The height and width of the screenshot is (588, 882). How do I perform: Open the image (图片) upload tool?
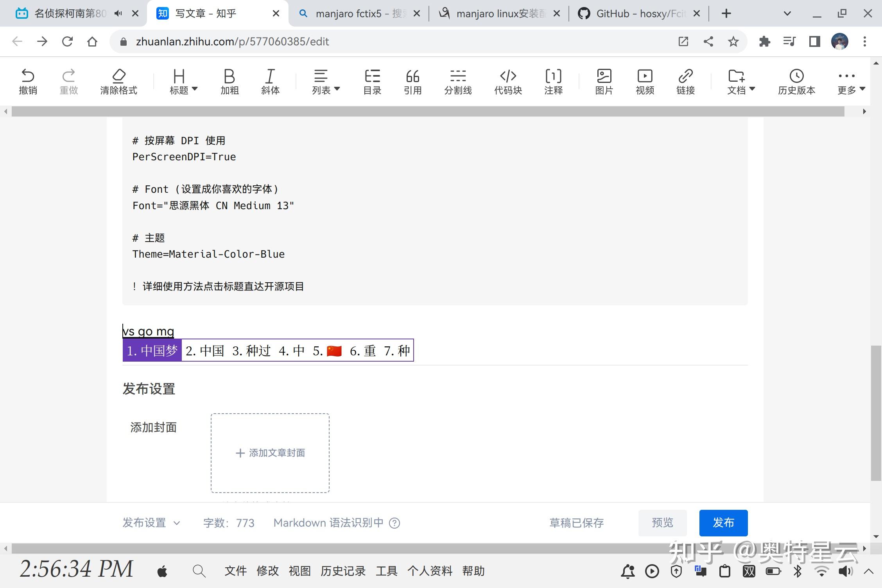click(604, 81)
